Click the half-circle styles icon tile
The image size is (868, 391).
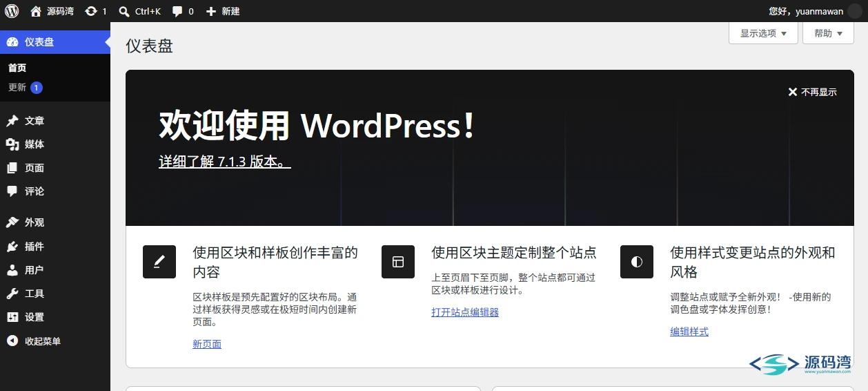(637, 262)
